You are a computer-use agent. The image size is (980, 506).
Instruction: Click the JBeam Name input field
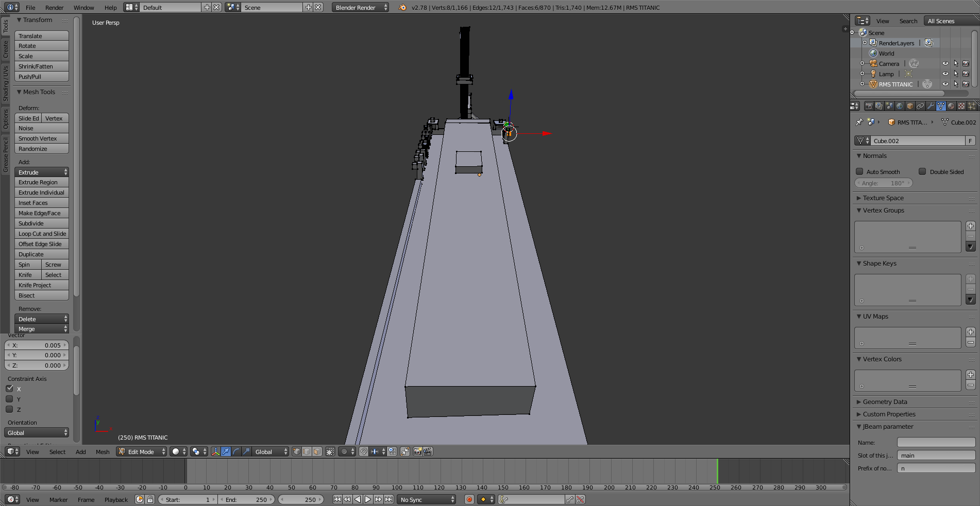(936, 443)
